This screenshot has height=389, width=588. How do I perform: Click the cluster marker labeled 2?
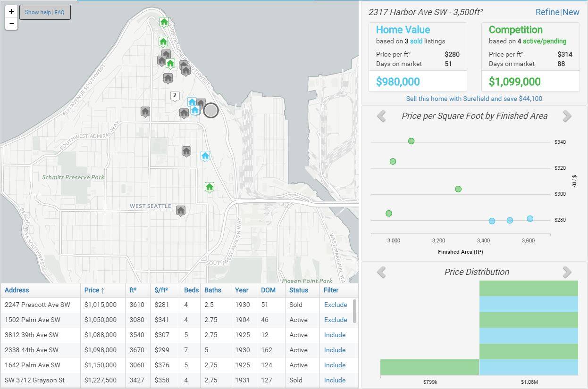pyautogui.click(x=175, y=96)
